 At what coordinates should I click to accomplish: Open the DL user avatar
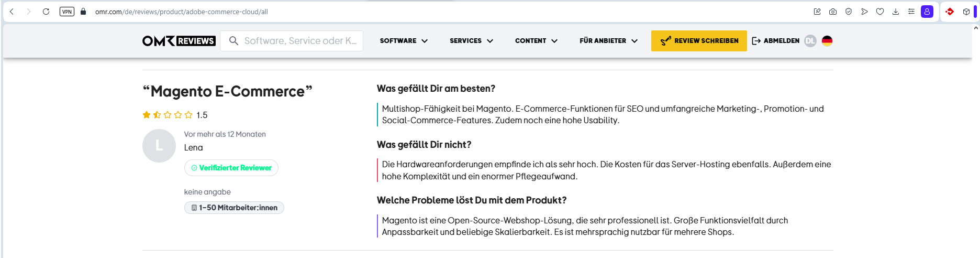pos(810,41)
